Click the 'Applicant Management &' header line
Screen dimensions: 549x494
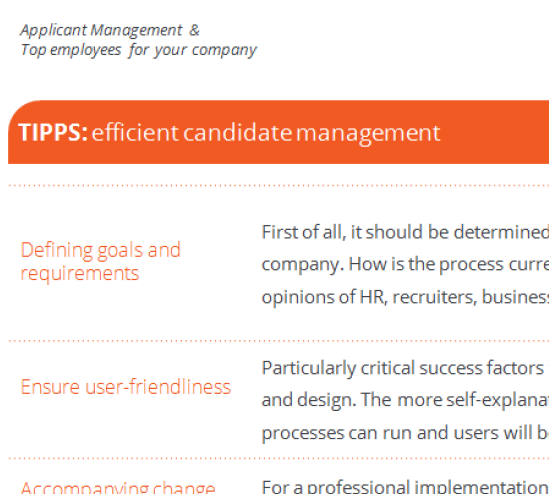110,30
